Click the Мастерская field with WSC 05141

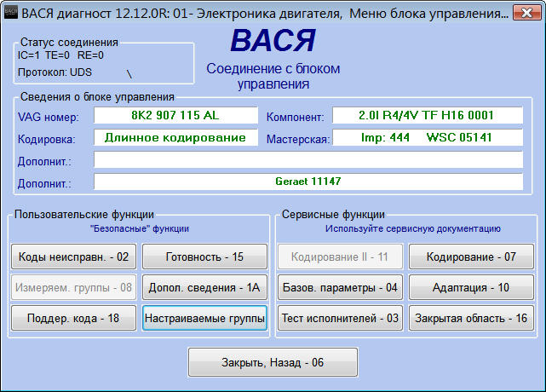(x=427, y=137)
